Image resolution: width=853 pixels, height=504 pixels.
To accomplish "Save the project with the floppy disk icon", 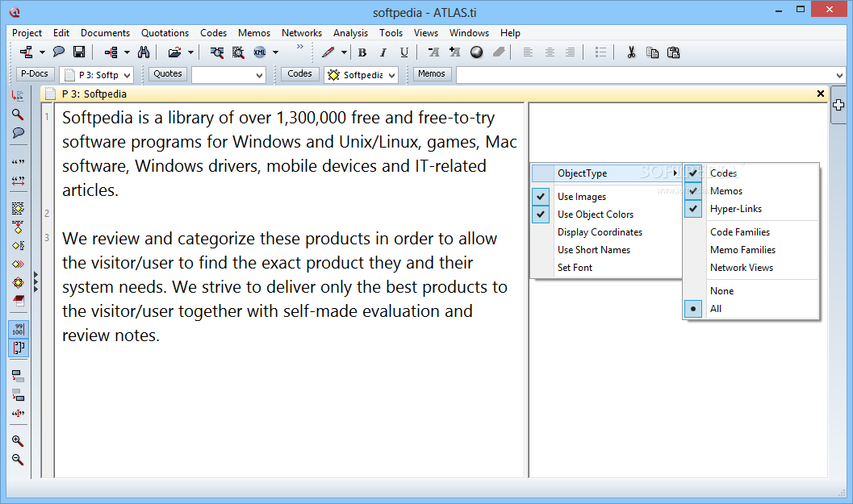I will (x=79, y=52).
